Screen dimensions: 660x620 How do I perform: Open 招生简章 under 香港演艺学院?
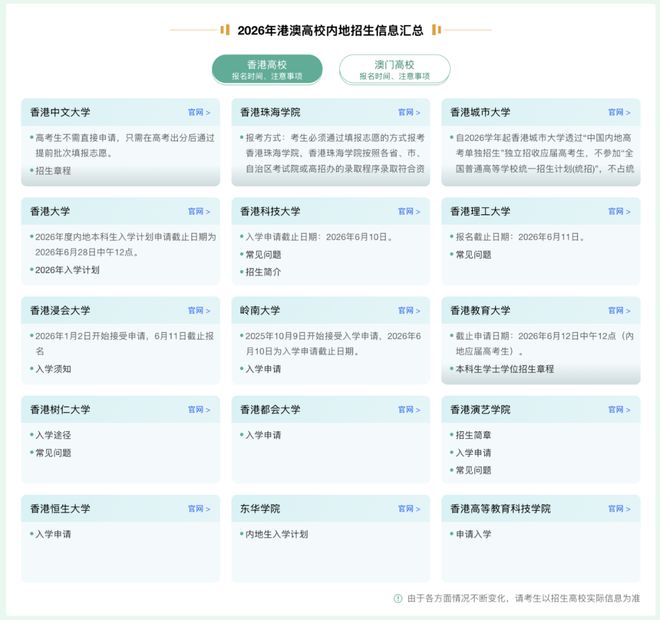click(x=473, y=435)
